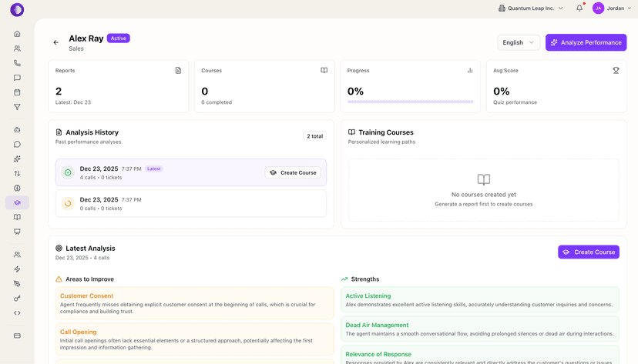This screenshot has width=638, height=364.
Task: Open the phone calls icon in sidebar
Action: pos(17,63)
